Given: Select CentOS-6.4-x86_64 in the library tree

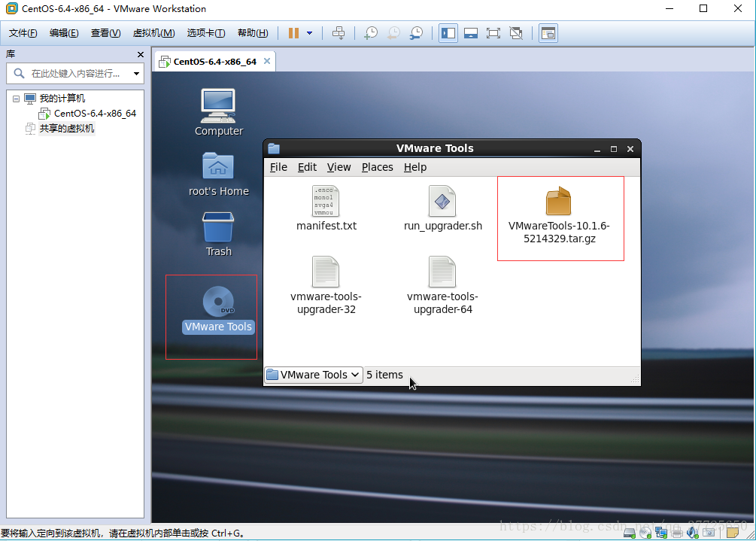Looking at the screenshot, I should [x=95, y=114].
